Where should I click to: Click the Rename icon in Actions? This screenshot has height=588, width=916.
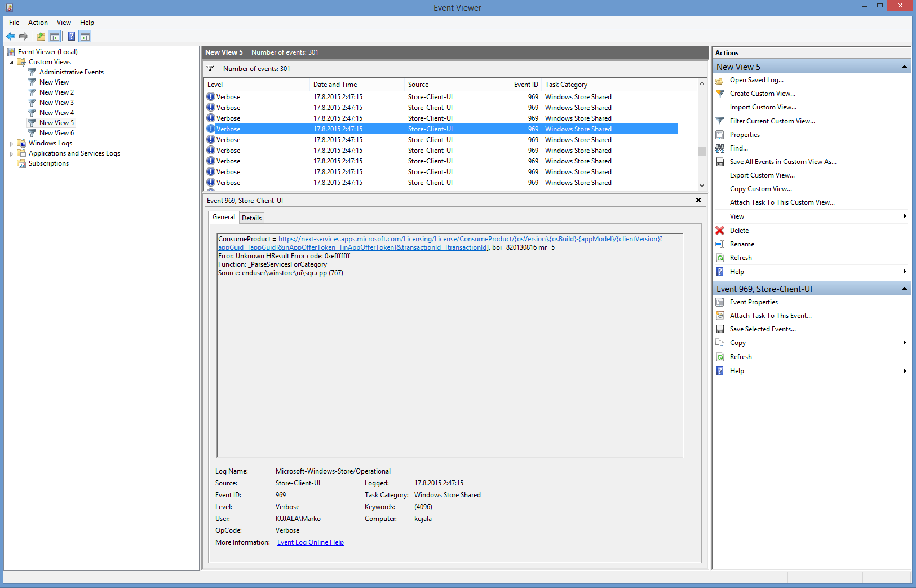click(x=720, y=244)
